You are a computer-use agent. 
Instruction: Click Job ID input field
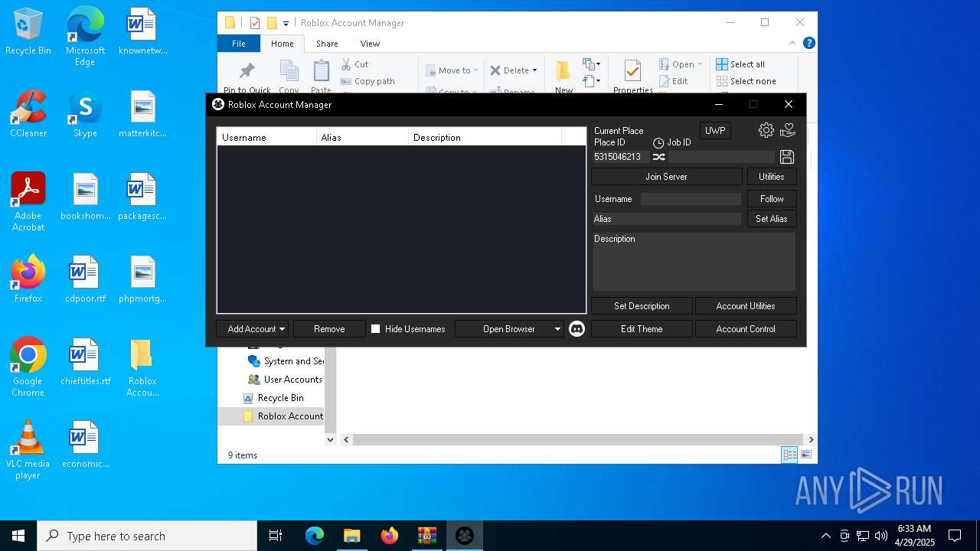tap(722, 157)
